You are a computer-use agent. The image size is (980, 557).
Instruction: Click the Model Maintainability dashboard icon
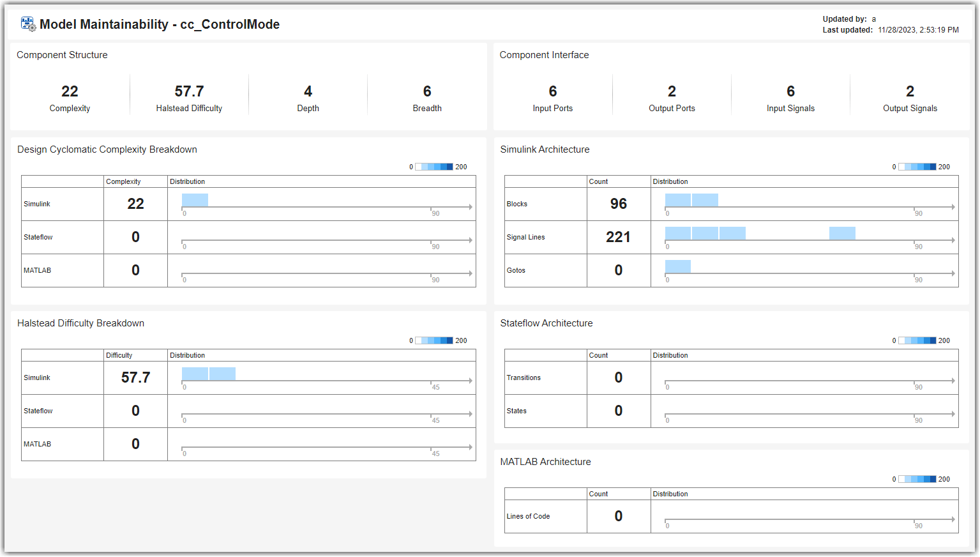tap(28, 24)
